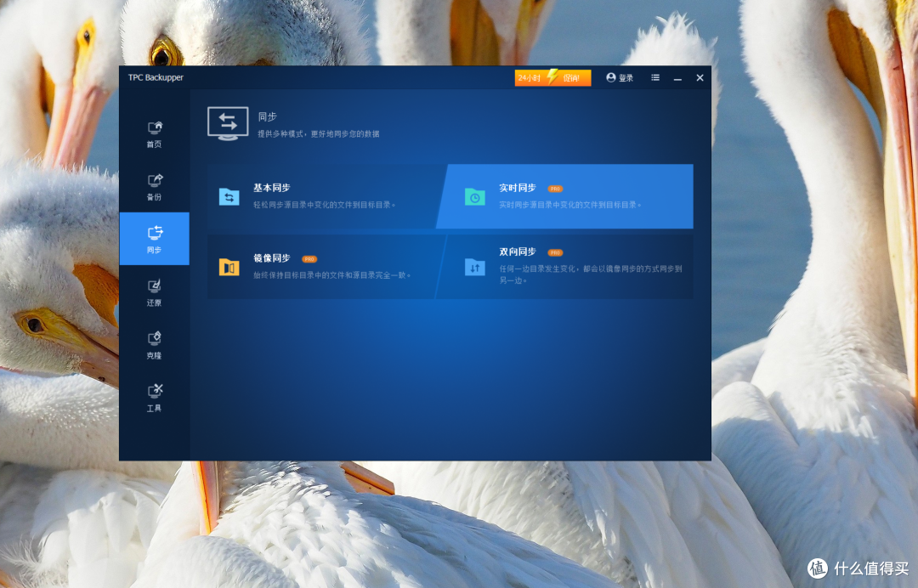This screenshot has width=918, height=588.
Task: Click the 克隆 label in sidebar
Action: click(x=154, y=355)
